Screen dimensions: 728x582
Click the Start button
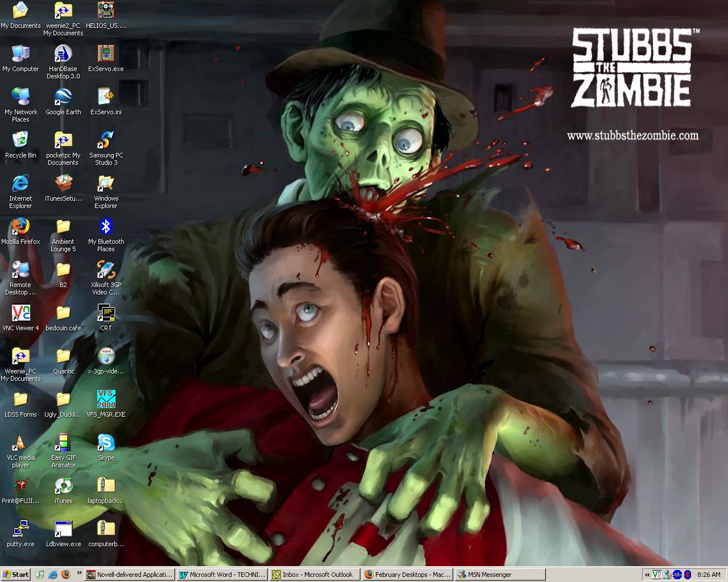[16, 574]
